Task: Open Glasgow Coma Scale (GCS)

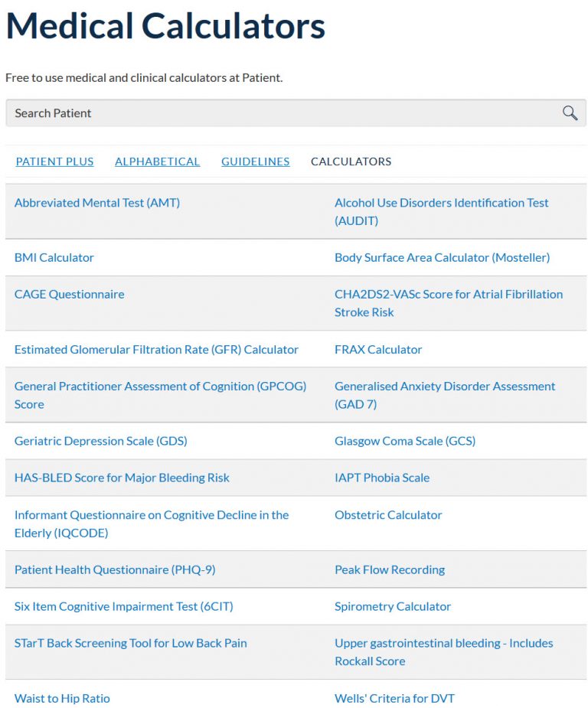Action: (x=405, y=441)
